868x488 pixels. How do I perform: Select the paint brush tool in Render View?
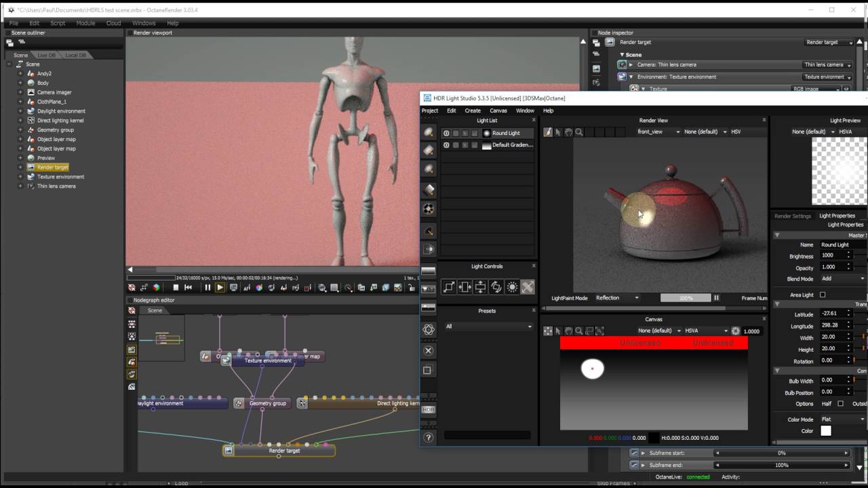pyautogui.click(x=548, y=132)
